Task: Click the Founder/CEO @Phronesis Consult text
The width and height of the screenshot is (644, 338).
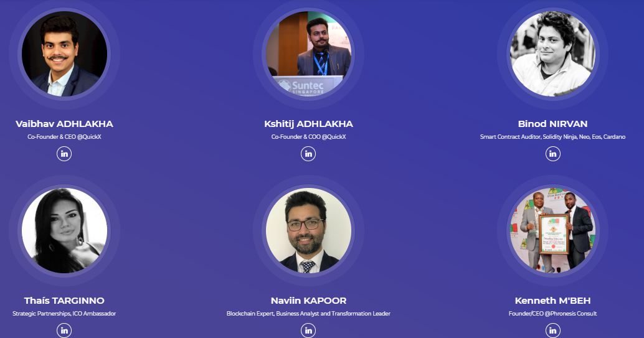Action: coord(553,313)
